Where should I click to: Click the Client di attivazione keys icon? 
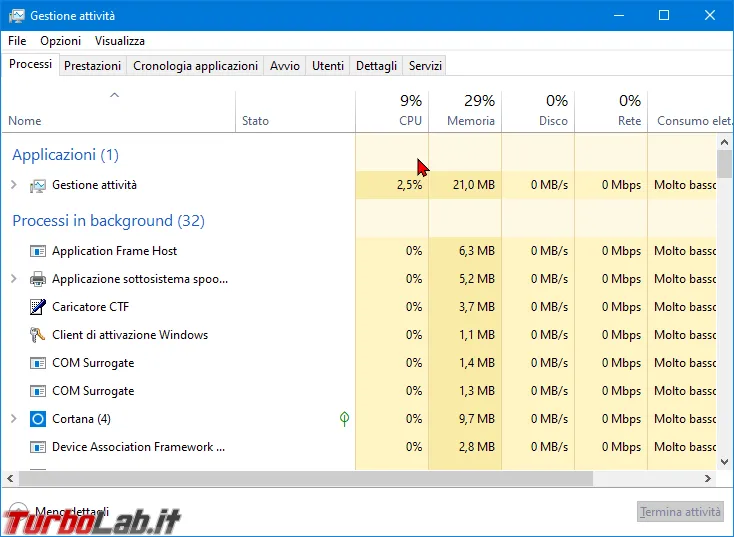coord(37,335)
